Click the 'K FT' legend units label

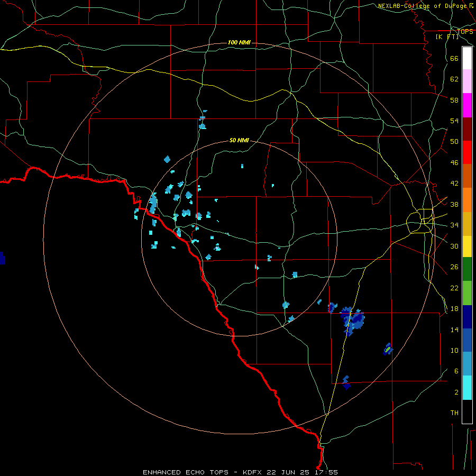tap(447, 36)
